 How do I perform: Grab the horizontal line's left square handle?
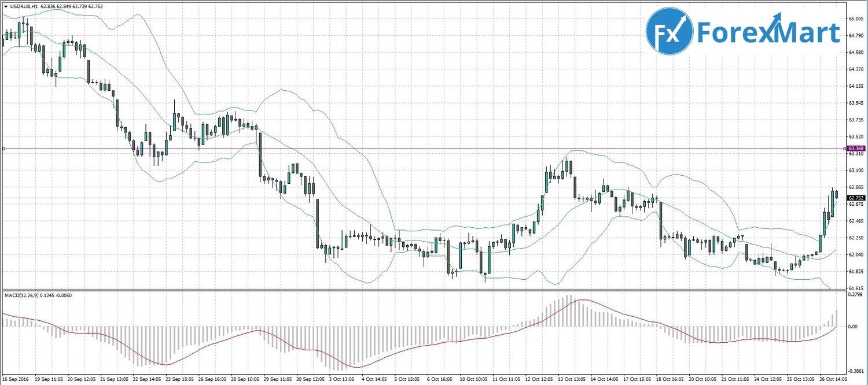click(x=4, y=149)
